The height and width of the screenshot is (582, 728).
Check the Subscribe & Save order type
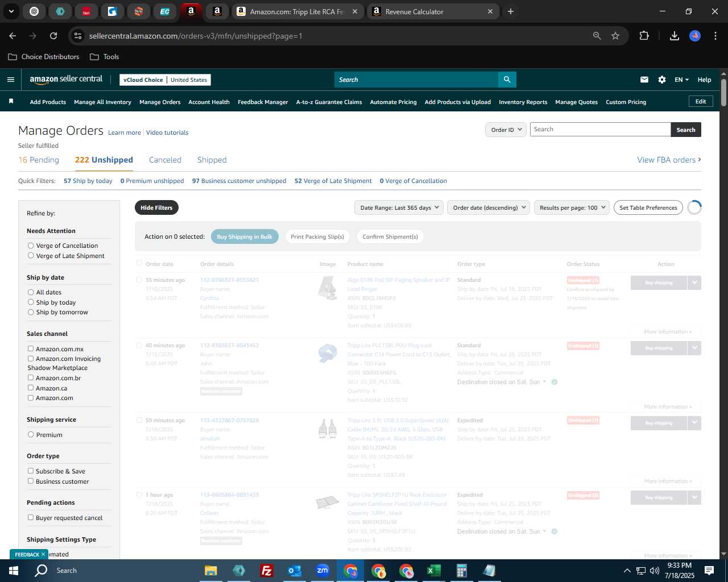tap(31, 471)
